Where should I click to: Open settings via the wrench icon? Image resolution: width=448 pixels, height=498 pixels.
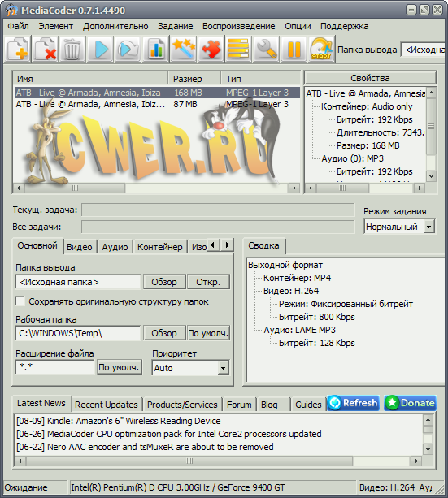[x=267, y=49]
